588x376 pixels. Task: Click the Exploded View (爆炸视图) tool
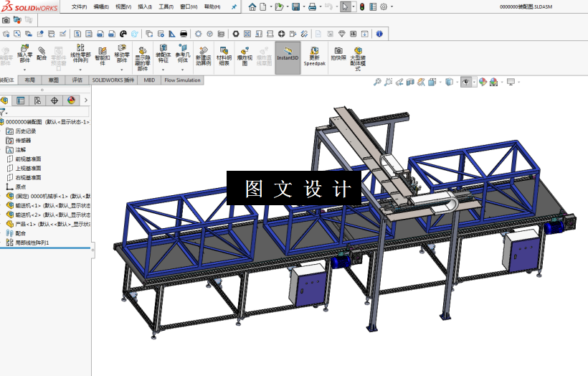tap(245, 55)
